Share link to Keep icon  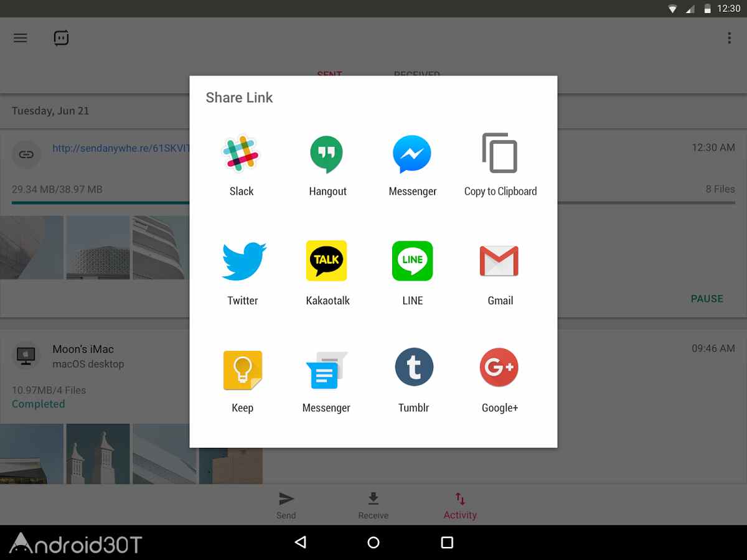click(243, 370)
